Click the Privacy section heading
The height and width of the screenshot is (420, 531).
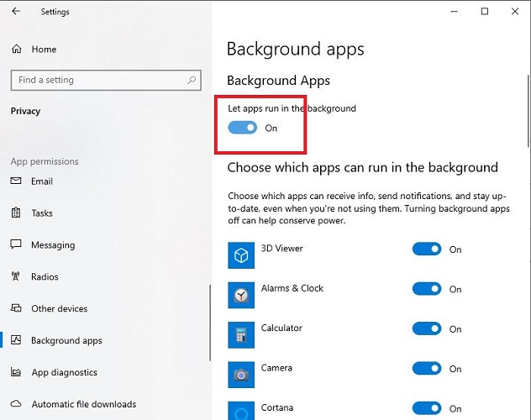[x=25, y=111]
